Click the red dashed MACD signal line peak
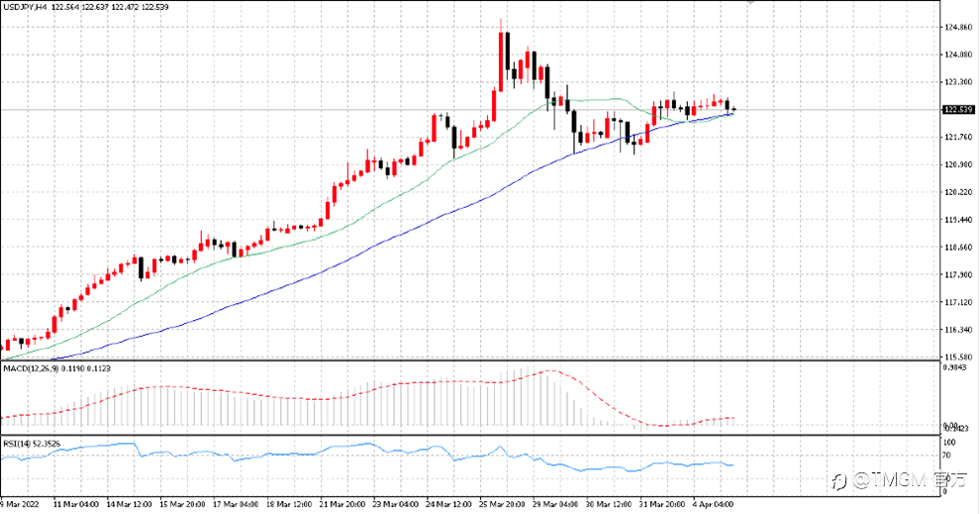 (x=549, y=370)
